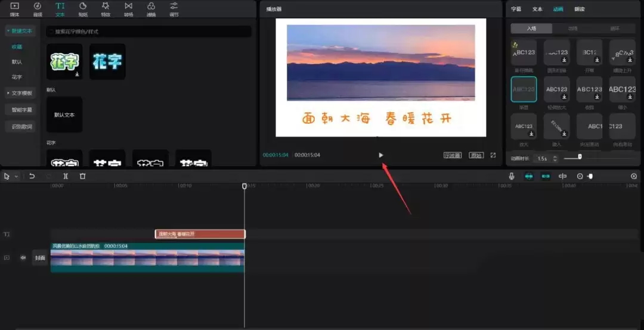Screen dimensions: 644x330
Task: Toggle auto snap in timeline toolbar
Action: [546, 176]
